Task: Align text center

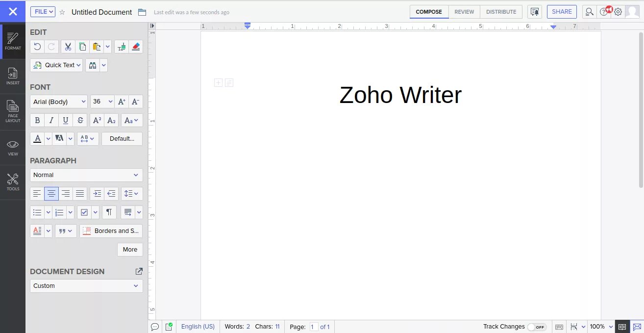Action: [x=51, y=194]
